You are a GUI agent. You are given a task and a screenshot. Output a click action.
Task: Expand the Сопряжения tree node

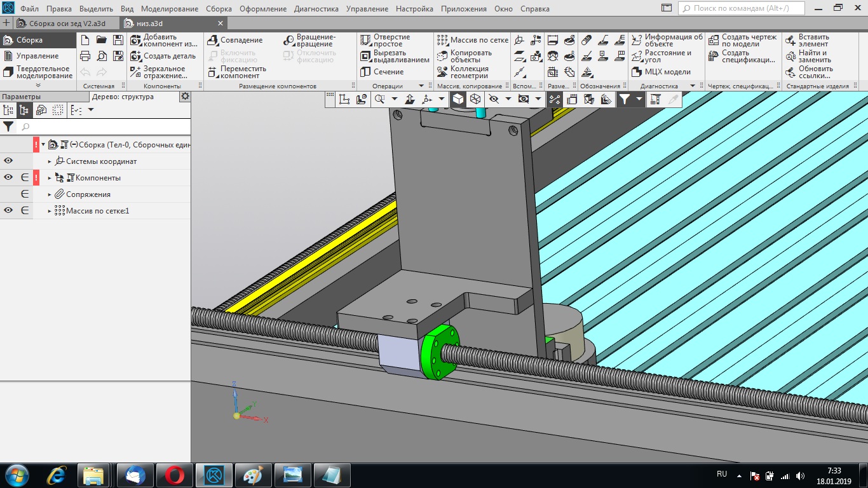(x=50, y=194)
